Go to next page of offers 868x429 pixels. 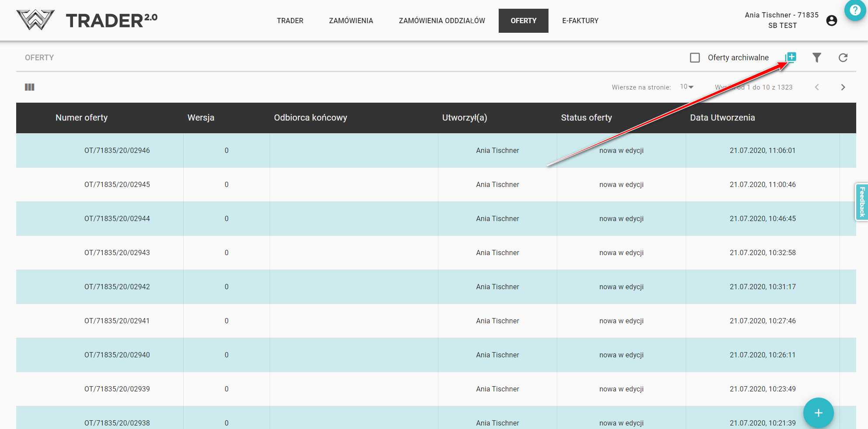(843, 87)
